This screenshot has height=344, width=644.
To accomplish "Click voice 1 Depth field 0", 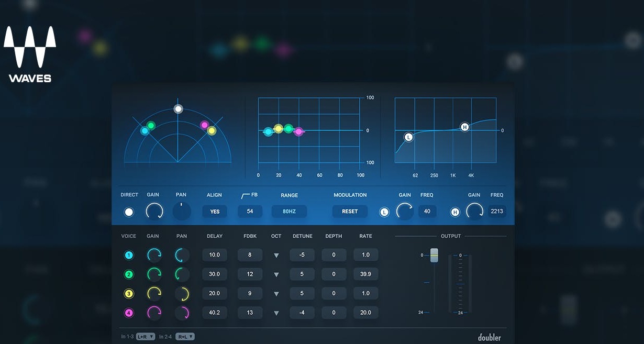I will pos(334,255).
